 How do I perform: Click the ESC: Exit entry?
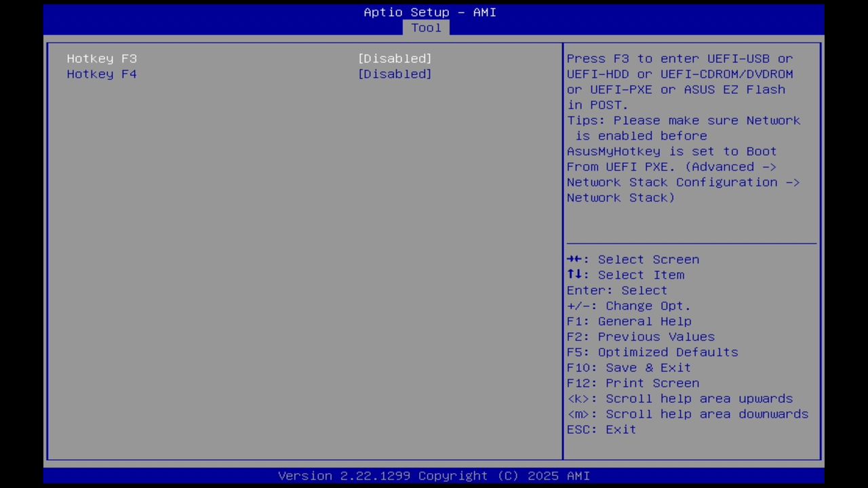click(x=601, y=429)
